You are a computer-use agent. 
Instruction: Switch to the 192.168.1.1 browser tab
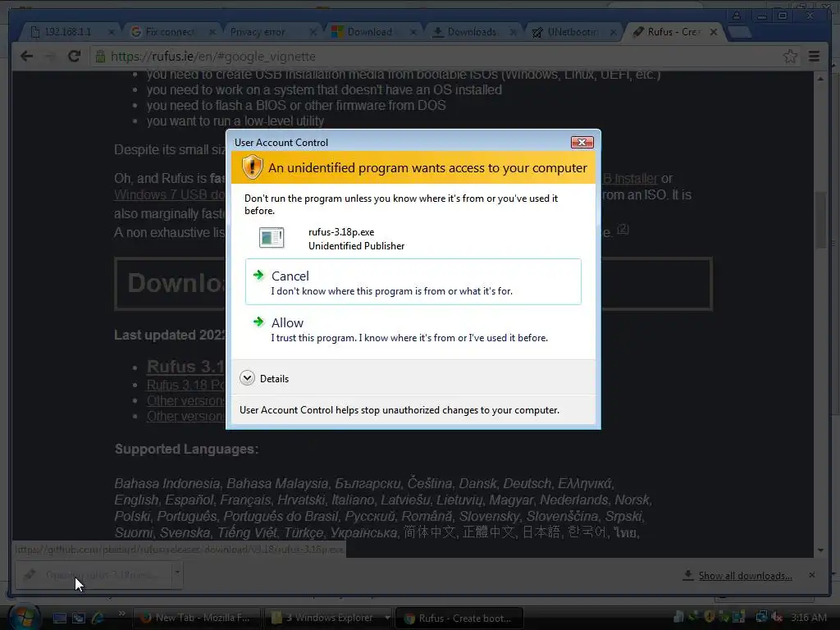(x=67, y=32)
